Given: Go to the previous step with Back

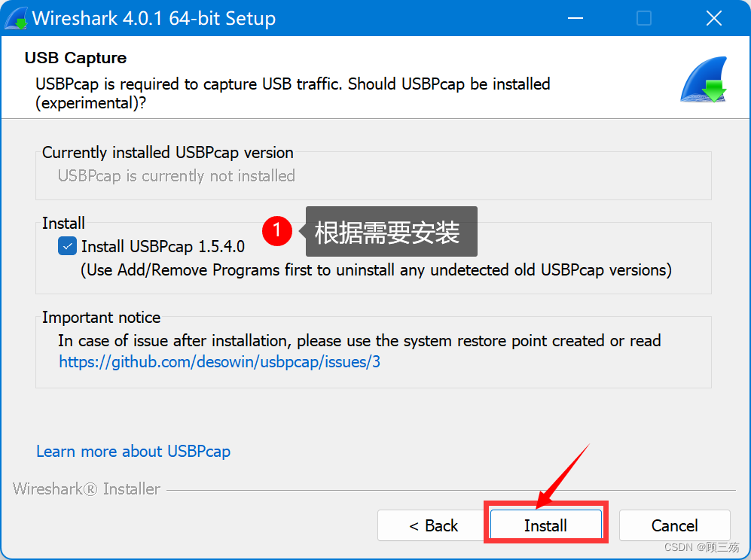Looking at the screenshot, I should (x=433, y=525).
